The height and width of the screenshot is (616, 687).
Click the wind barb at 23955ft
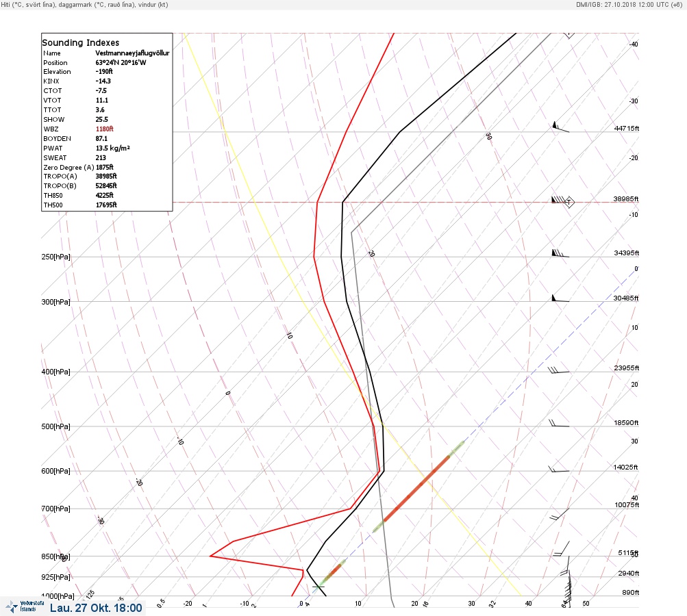click(559, 370)
